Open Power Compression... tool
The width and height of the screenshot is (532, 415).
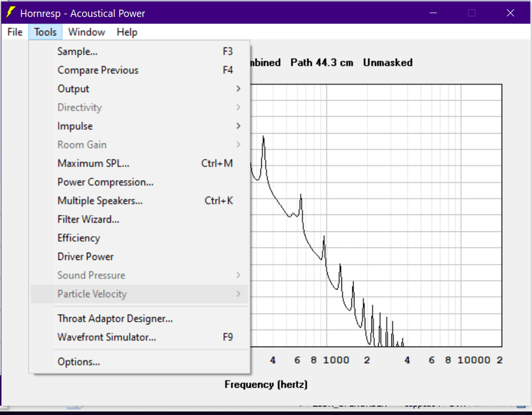pos(139,182)
